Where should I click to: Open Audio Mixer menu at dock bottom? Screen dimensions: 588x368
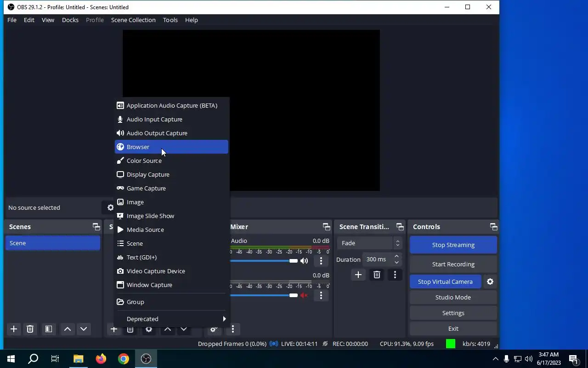tap(233, 329)
